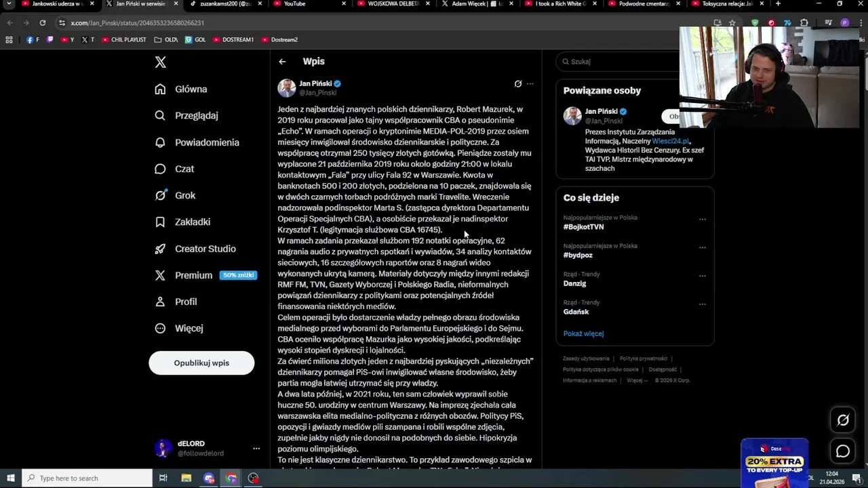Open more options for #BojkotTVN trend
Viewport: 868px width, 488px height.
coord(703,219)
